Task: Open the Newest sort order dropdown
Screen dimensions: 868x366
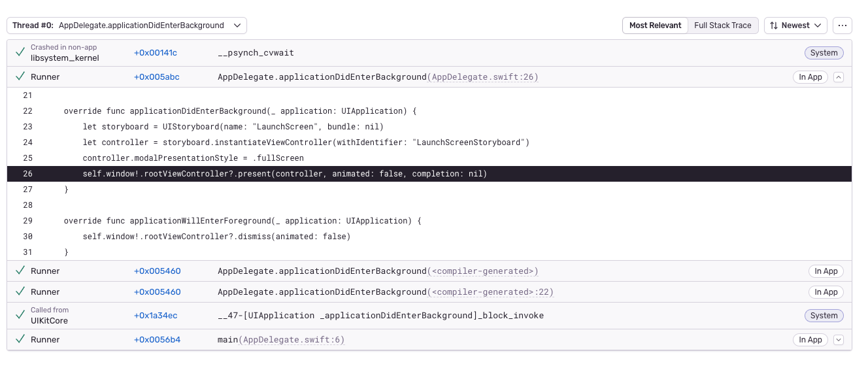Action: (x=795, y=25)
